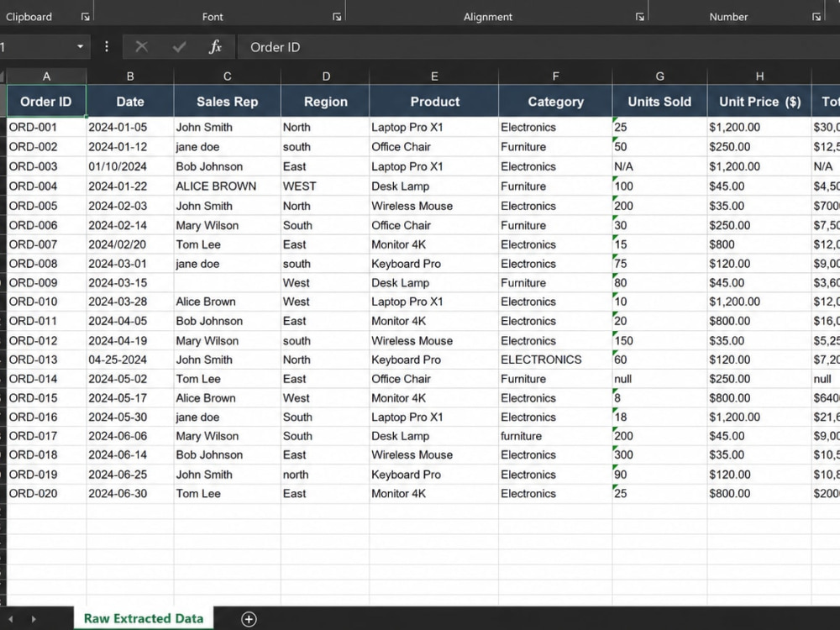Select the empty Sales Rep cell for ORD-009
This screenshot has width=840, height=630.
coord(227,283)
